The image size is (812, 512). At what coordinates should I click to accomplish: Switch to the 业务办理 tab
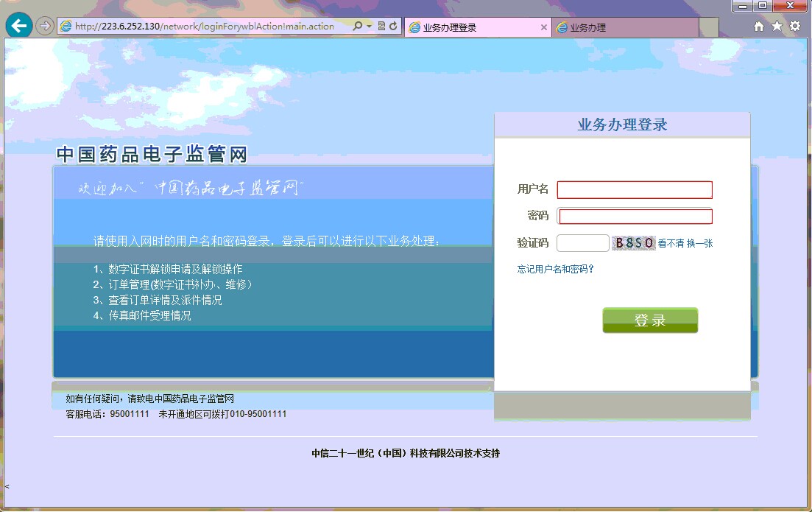pos(624,27)
